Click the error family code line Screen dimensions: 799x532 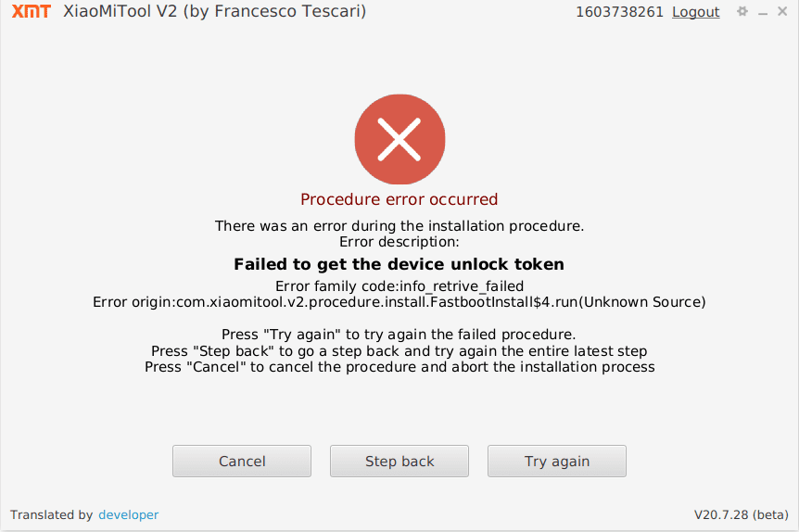click(x=399, y=286)
